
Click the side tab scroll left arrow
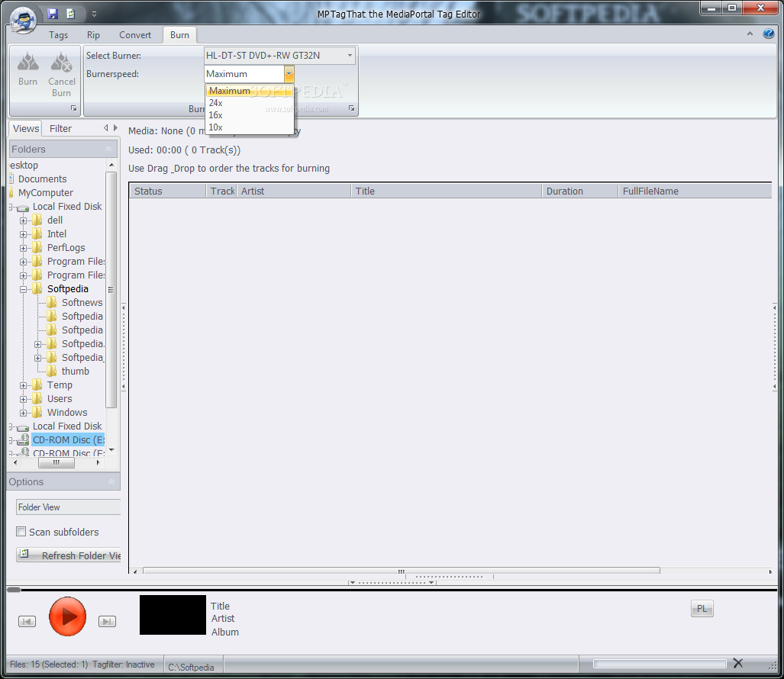click(106, 128)
